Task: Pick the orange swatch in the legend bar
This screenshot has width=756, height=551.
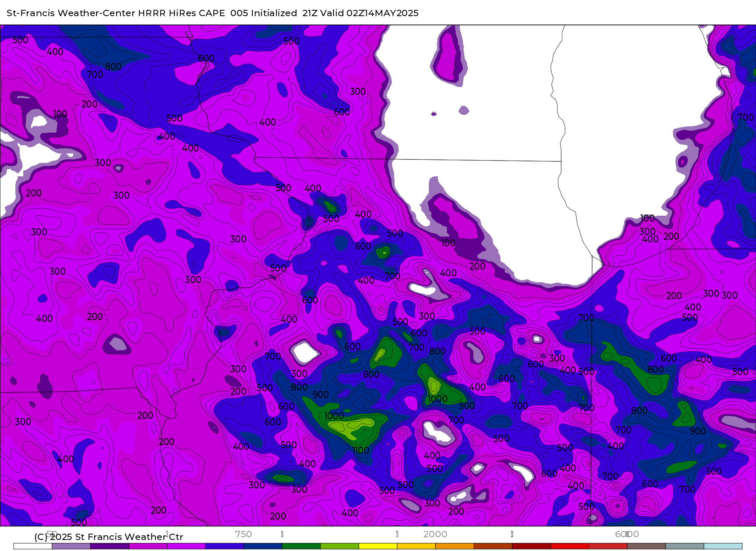Action: point(455,546)
